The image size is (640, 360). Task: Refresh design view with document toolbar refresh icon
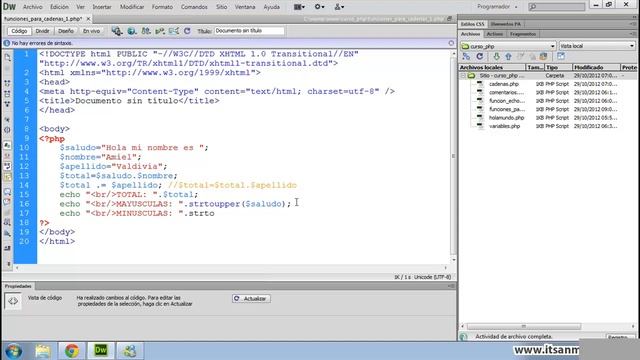click(187, 31)
